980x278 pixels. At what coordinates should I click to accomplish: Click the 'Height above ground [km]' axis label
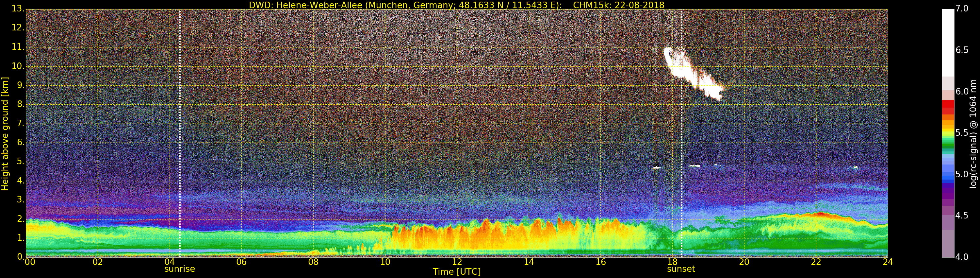point(5,133)
